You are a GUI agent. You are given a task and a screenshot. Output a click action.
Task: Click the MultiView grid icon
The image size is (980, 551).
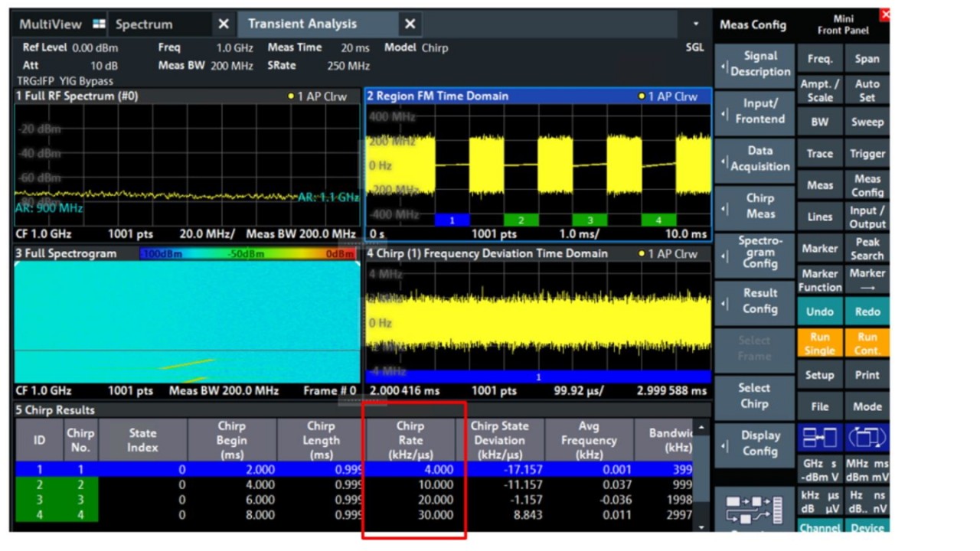click(99, 24)
